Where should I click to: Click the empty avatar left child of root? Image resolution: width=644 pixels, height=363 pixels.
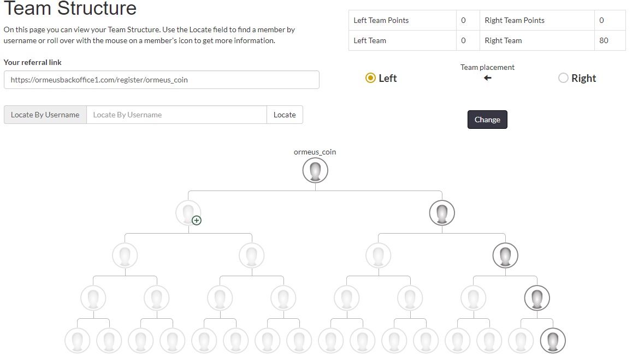coord(187,212)
